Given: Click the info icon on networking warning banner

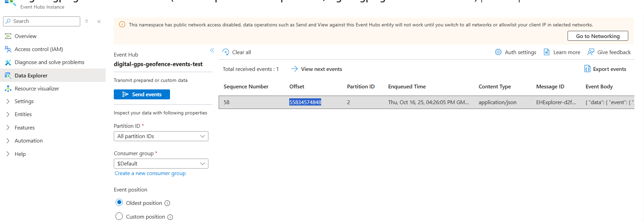Looking at the screenshot, I should point(122,25).
